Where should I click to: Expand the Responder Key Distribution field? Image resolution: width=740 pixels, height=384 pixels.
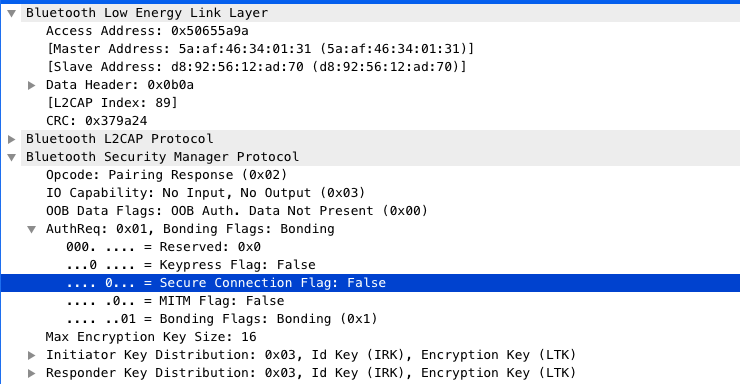[x=32, y=373]
